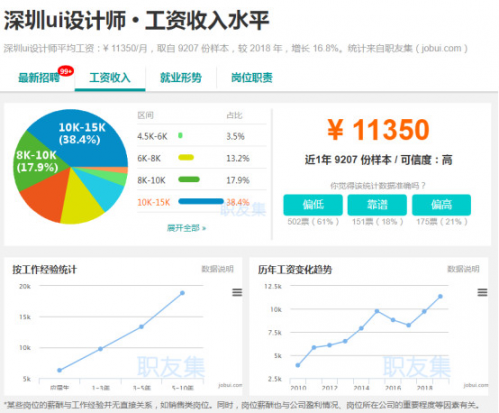The image size is (499, 413).
Task: Click the 应届生 point on experience chart
Action: pos(59,370)
